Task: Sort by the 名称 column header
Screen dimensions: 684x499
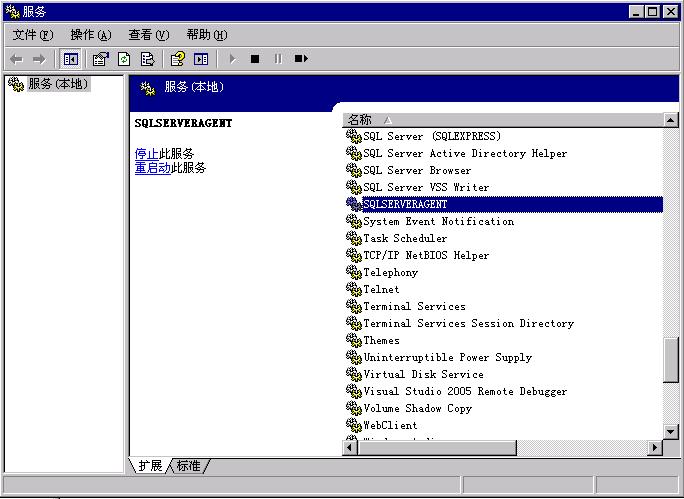Action: (503, 120)
